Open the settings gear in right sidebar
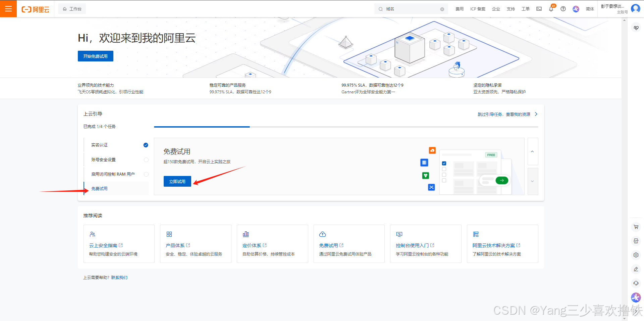Screen dimensions: 644x321 point(636,255)
